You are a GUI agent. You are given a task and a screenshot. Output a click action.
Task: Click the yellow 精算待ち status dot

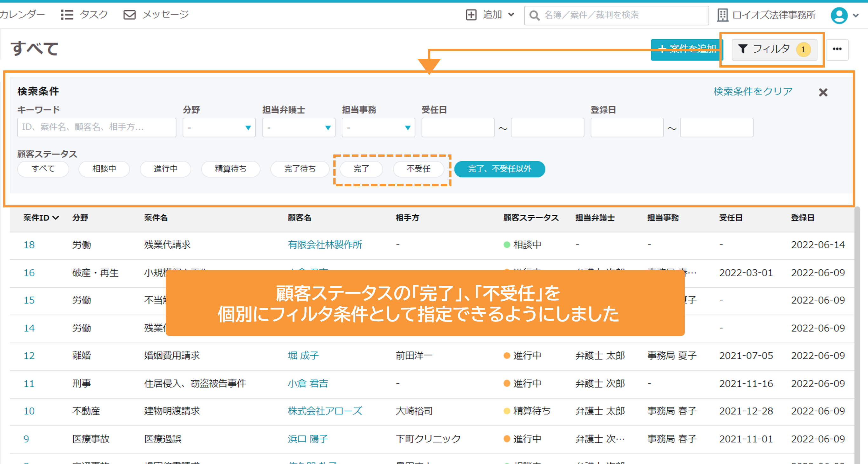tap(506, 411)
